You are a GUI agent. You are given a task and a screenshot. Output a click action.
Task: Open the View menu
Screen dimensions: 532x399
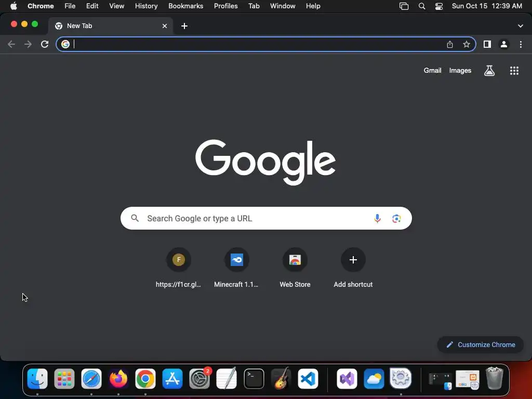click(116, 6)
